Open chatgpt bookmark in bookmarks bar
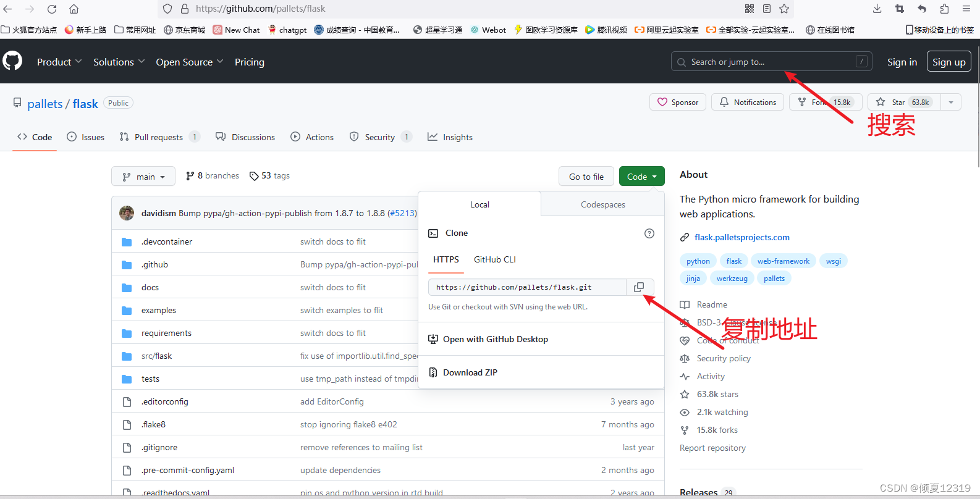Viewport: 980px width, 499px height. pyautogui.click(x=287, y=30)
